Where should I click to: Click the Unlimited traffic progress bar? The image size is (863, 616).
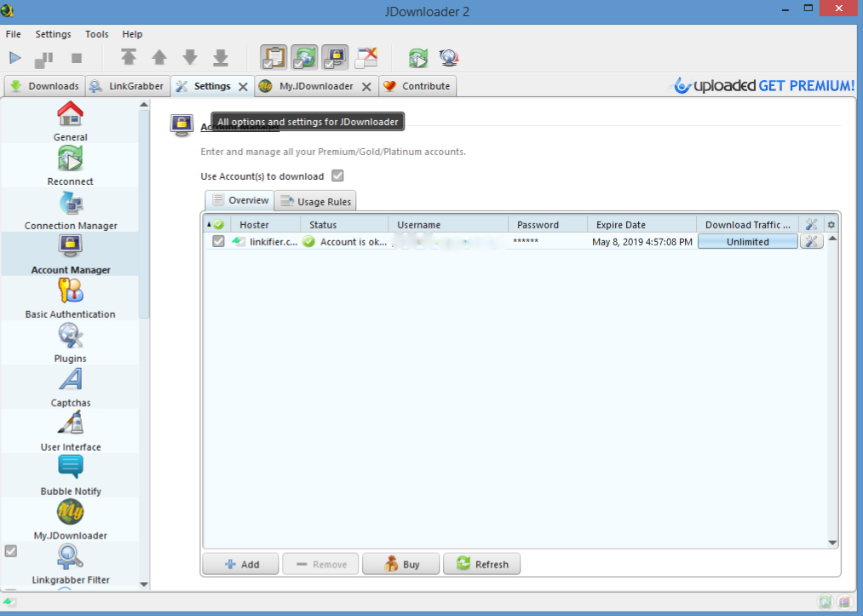point(747,242)
